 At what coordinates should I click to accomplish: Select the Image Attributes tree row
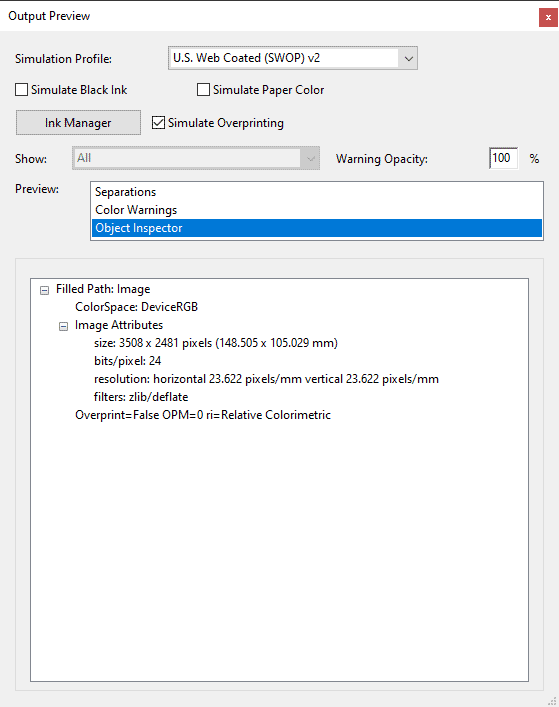(119, 325)
